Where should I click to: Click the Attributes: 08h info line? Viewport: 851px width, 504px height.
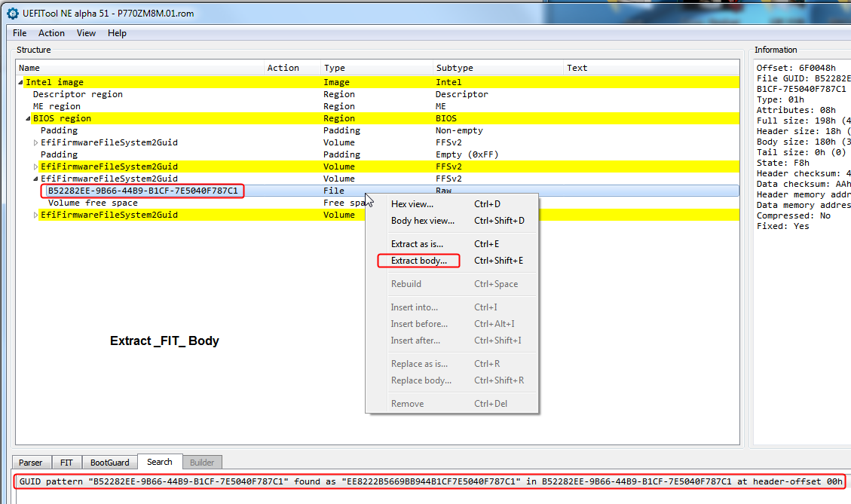796,110
